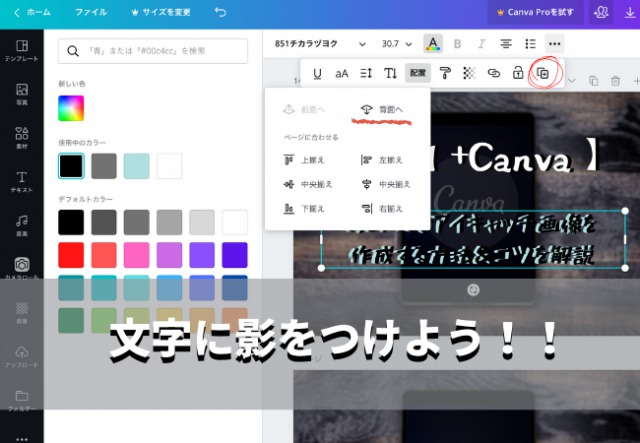Click the magnifier icon in search box
Image resolution: width=640 pixels, height=443 pixels.
73,51
